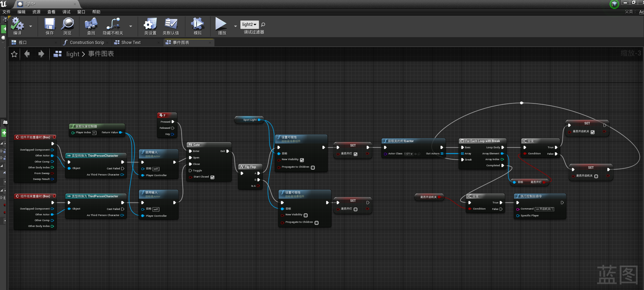This screenshot has width=644, height=290.
Task: Bookmark graph with the star icon
Action: [x=14, y=54]
